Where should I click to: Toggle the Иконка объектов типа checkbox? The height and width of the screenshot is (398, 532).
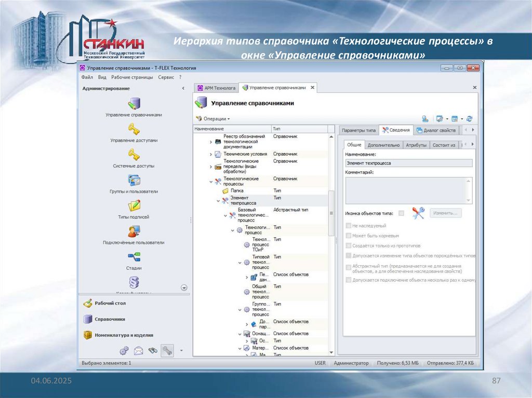pyautogui.click(x=402, y=213)
